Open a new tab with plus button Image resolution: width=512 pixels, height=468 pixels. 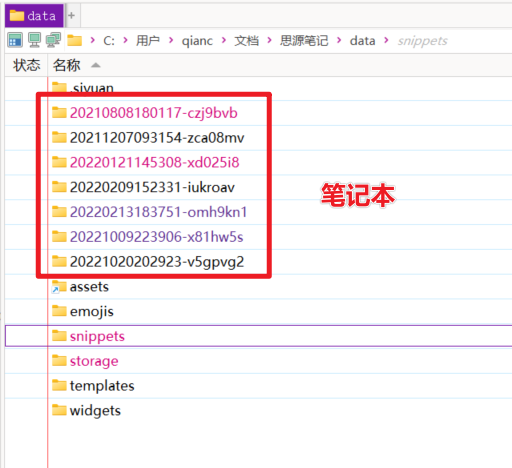point(71,15)
